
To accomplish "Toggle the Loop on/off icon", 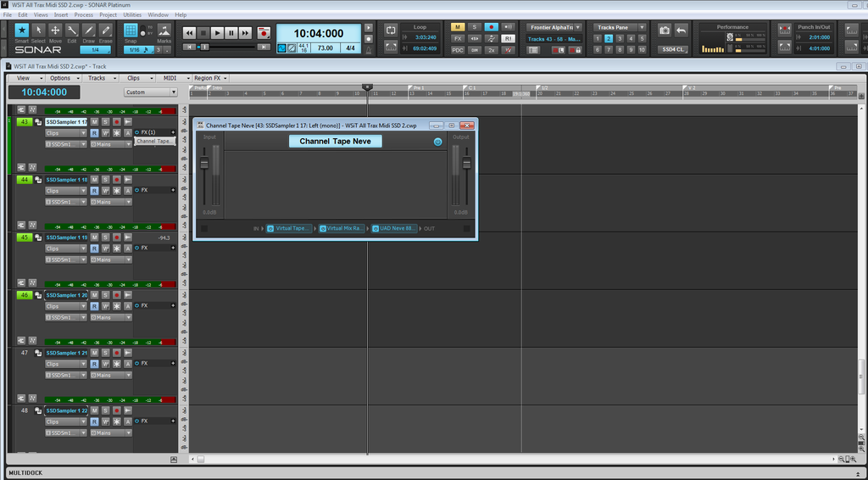I will (x=391, y=31).
